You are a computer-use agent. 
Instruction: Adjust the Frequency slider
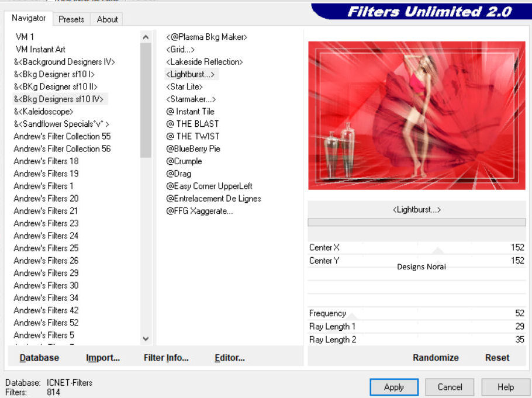click(x=417, y=313)
